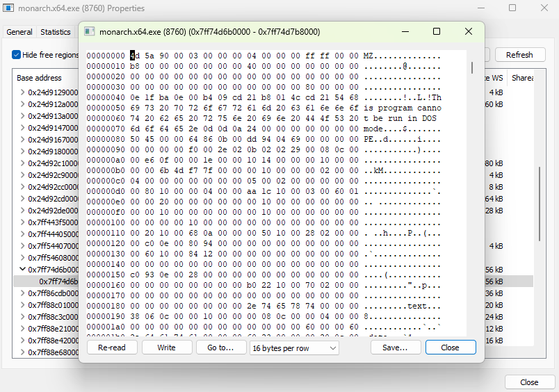Open the Statistics tab

56,32
